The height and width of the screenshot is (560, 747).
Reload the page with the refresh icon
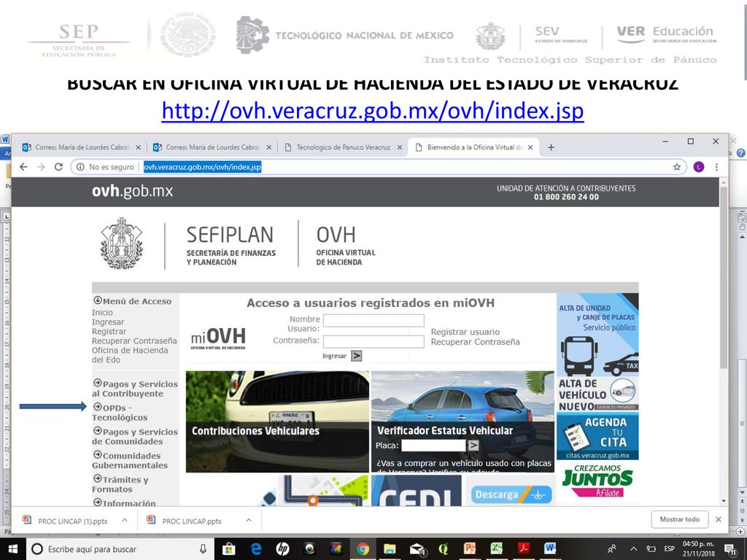pos(58,167)
